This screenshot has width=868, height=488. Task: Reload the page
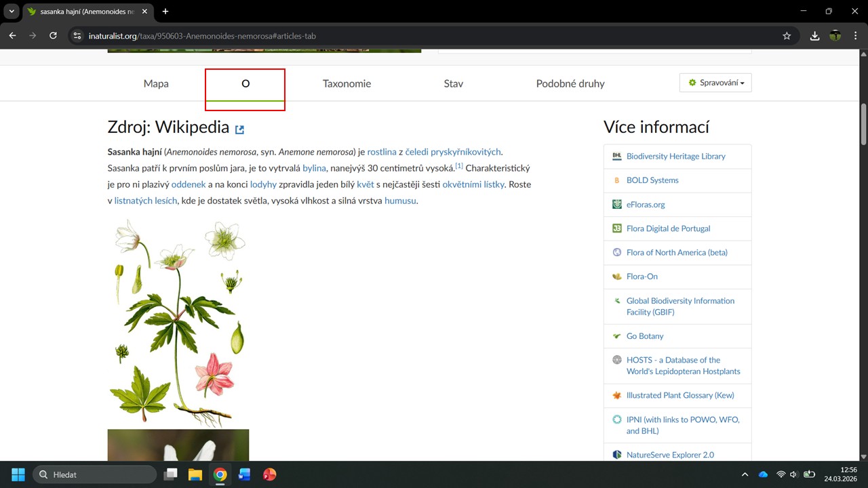[53, 36]
